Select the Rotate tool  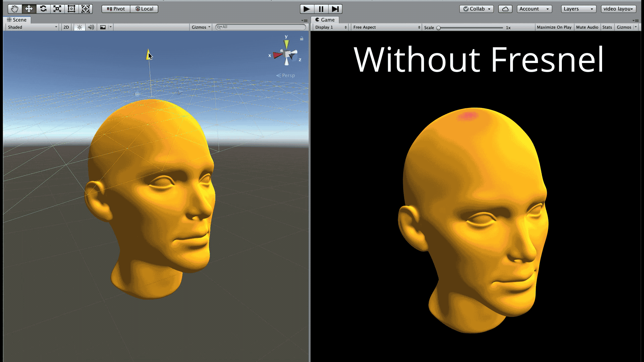(x=43, y=9)
